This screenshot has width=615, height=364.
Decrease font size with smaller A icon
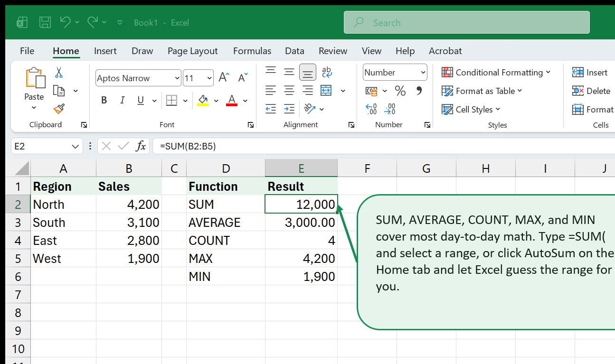(243, 78)
